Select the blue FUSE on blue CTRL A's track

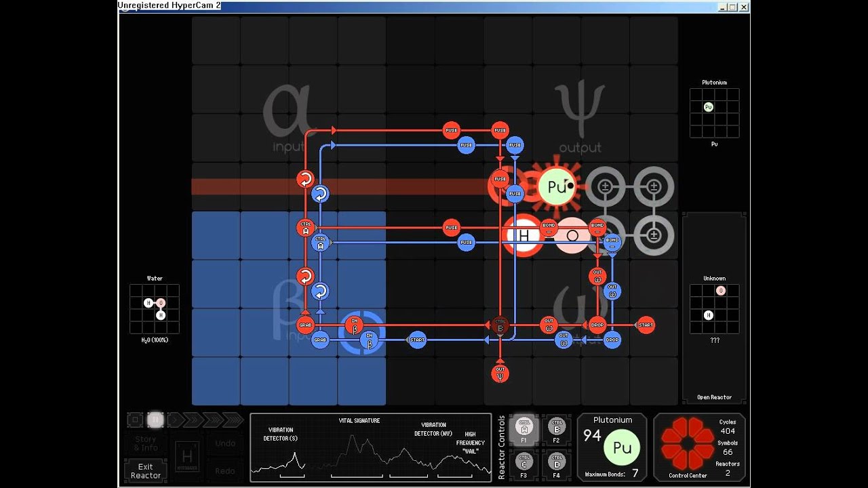pyautogui.click(x=466, y=243)
